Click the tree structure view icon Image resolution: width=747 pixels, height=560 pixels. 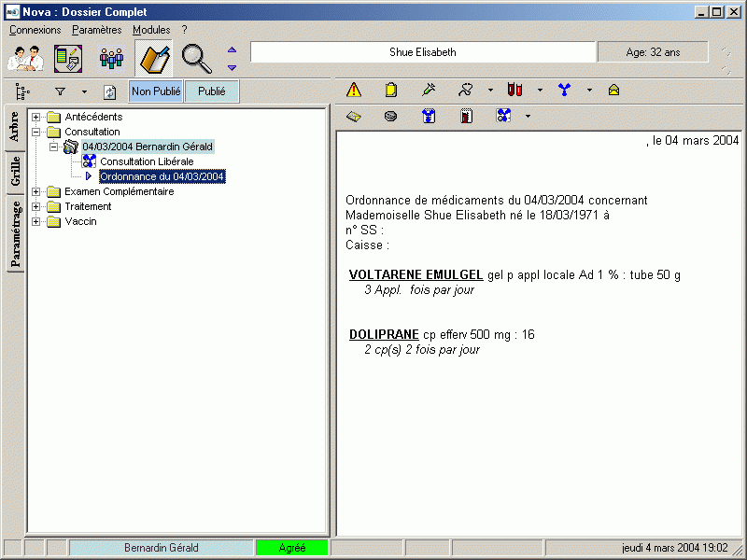click(21, 91)
